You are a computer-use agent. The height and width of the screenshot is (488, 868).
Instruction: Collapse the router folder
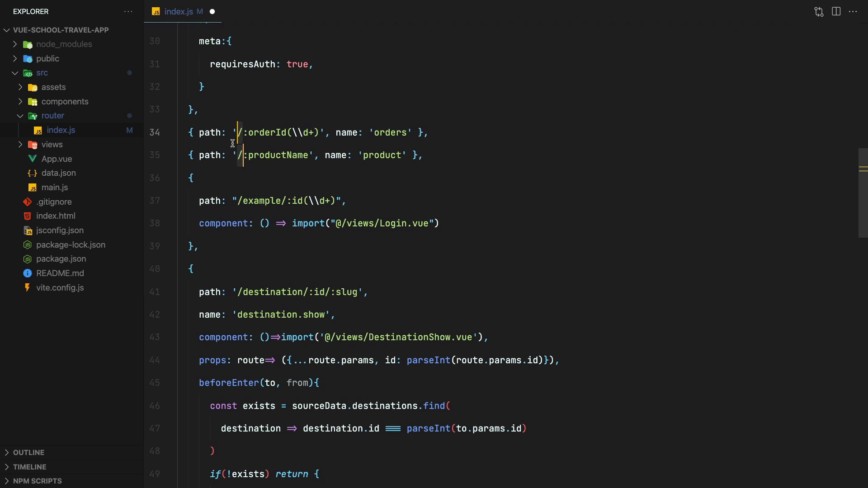click(20, 116)
